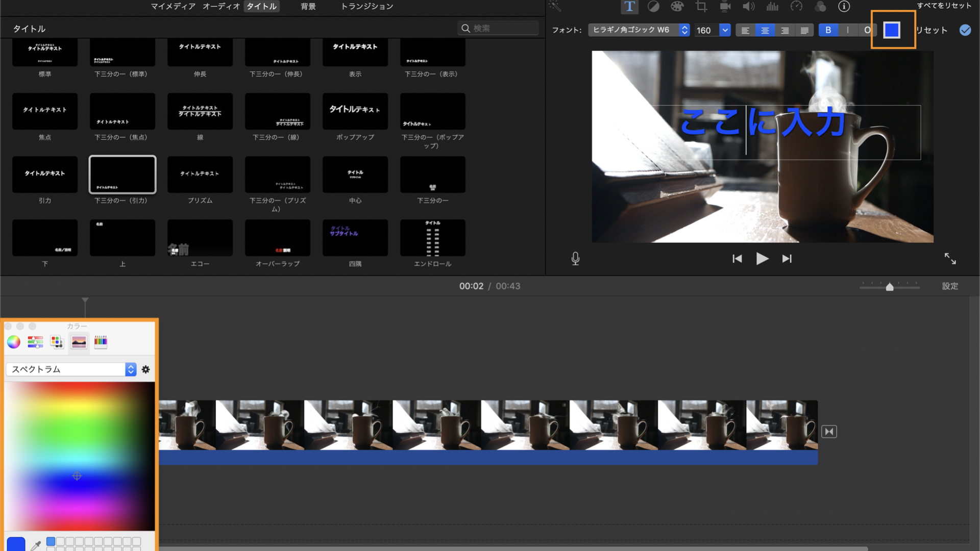Select the 下三分の一 (引力) title thumbnail

pyautogui.click(x=122, y=174)
